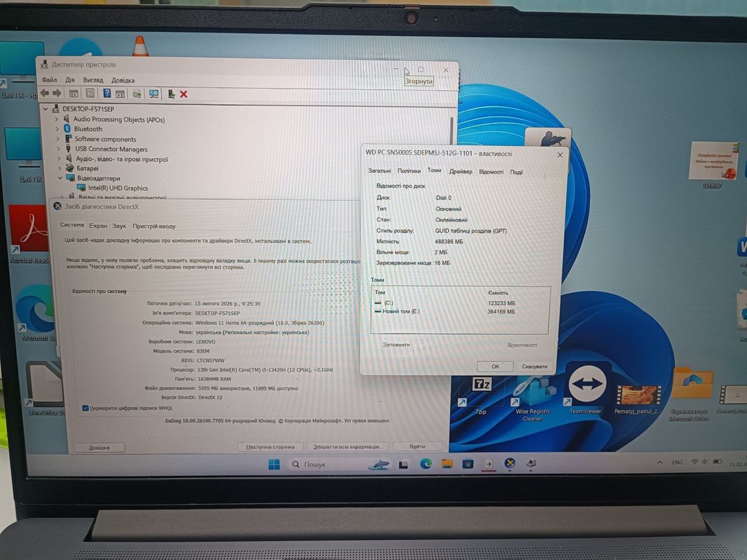747x560 pixels.
Task: Click the scan for hardware changes monitor icon
Action: [x=153, y=94]
